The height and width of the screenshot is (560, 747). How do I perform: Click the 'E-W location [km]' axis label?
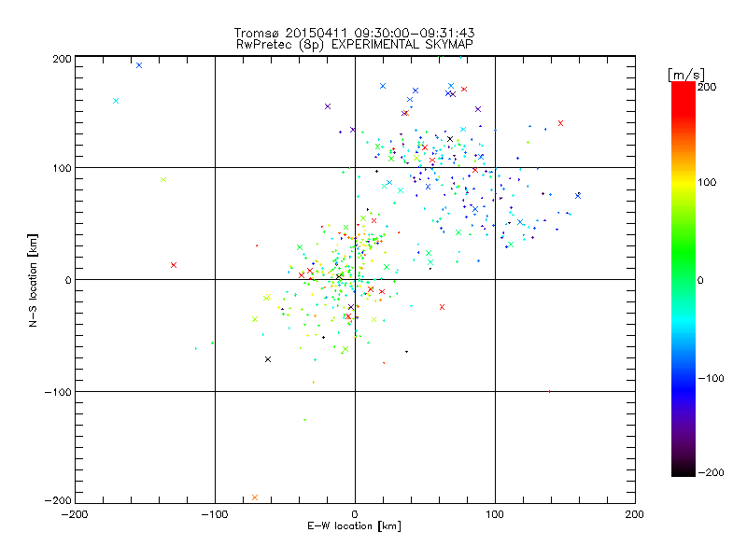(354, 526)
